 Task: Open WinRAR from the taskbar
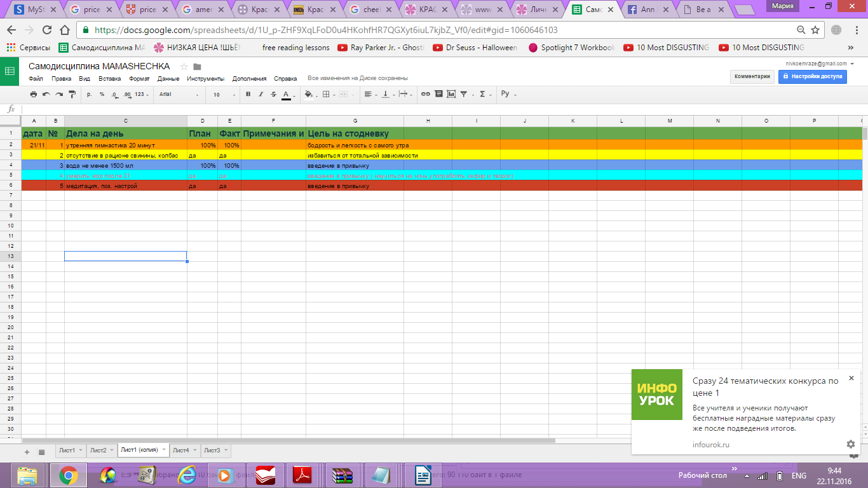342,475
